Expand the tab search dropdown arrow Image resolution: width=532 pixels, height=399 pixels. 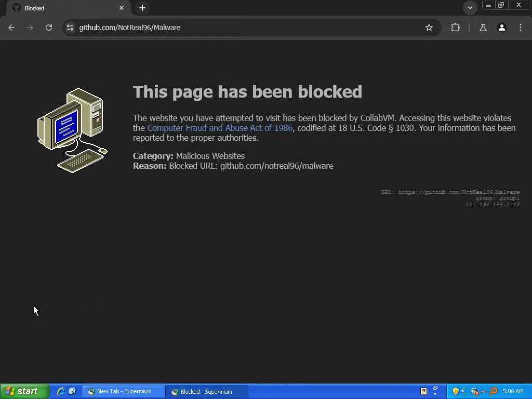470,7
